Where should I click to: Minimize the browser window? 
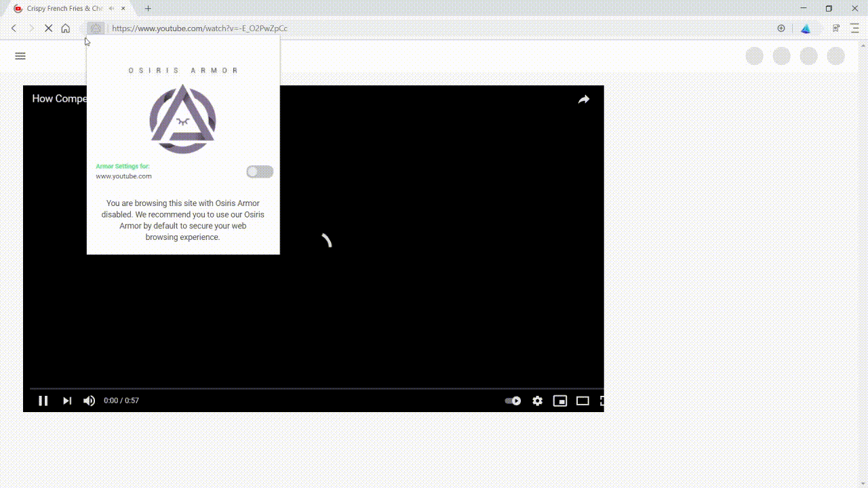pyautogui.click(x=804, y=8)
